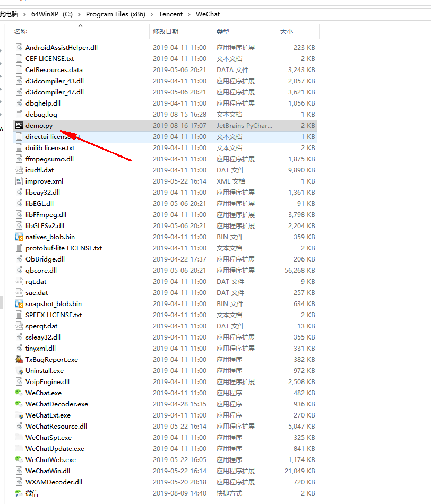This screenshot has width=431, height=504.
Task: Click the TxBugReport.exe bug icon
Action: [19, 359]
